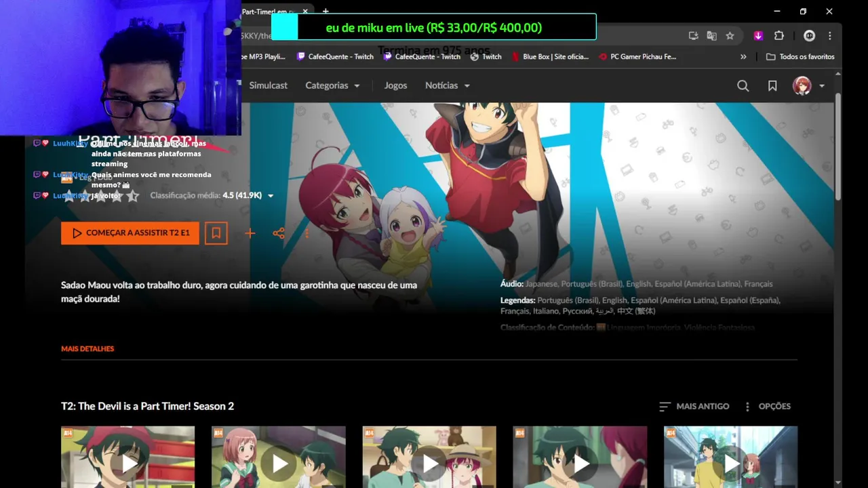The image size is (868, 488).
Task: Play the third episode thumbnail
Action: point(429,457)
